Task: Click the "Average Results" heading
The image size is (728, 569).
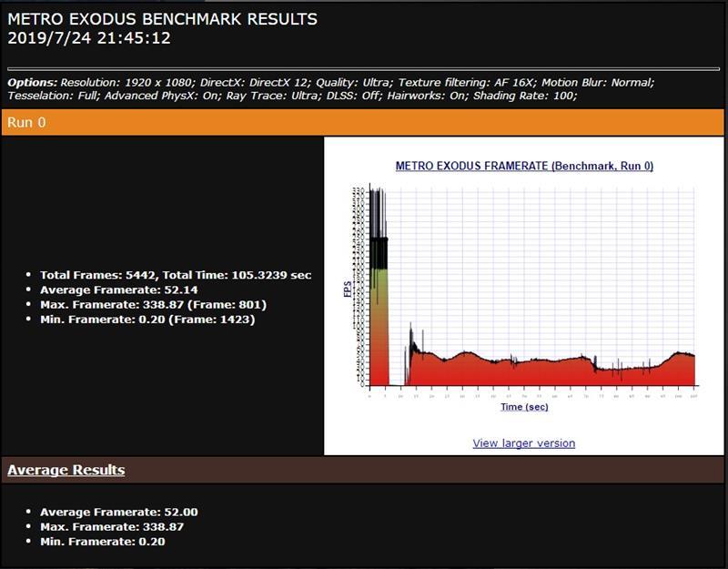Action: [x=66, y=470]
